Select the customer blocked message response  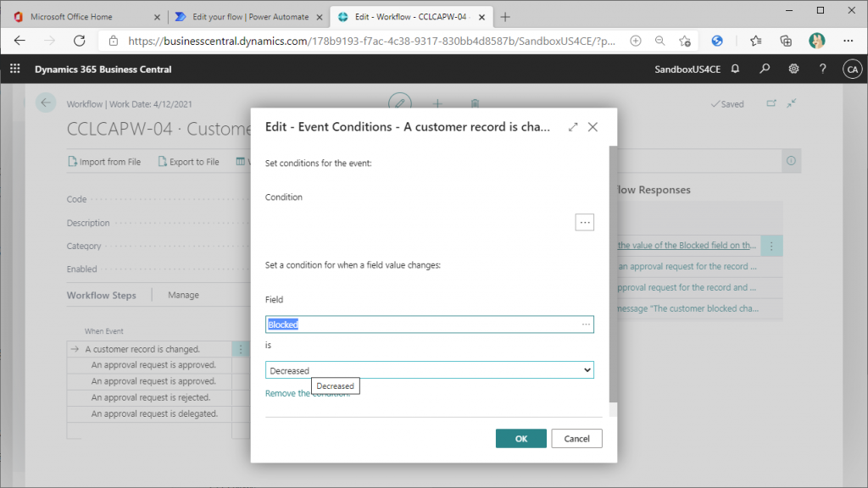pyautogui.click(x=687, y=308)
